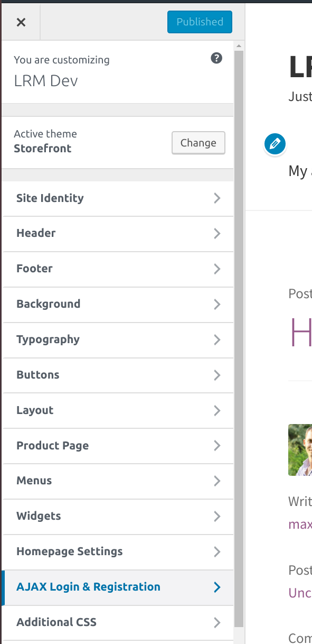Close the Customizer with the X icon

(x=20, y=22)
